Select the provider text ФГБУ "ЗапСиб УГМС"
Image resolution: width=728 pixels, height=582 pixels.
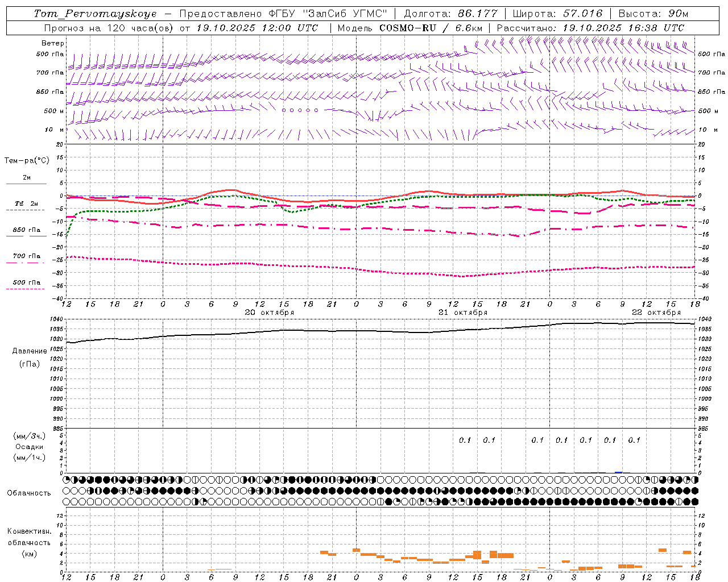(327, 14)
